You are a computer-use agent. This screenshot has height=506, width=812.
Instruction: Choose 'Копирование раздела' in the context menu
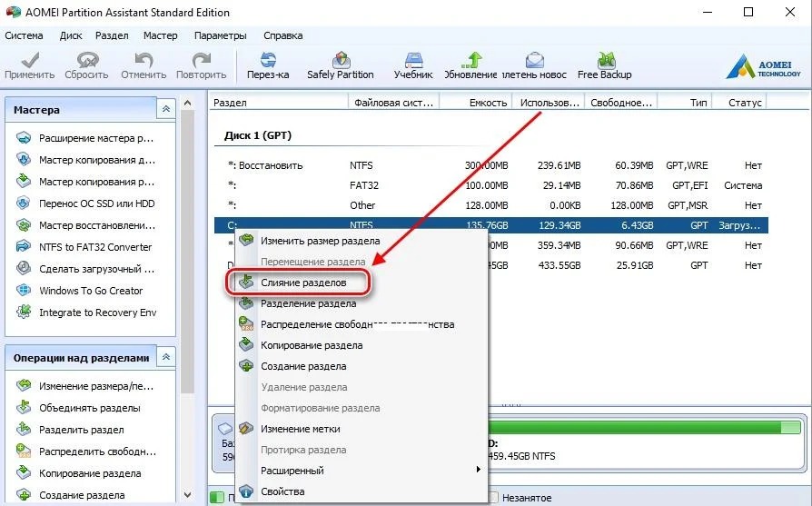coord(361,345)
